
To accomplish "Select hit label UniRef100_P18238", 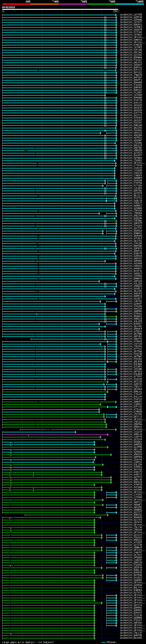I will coord(131,354).
